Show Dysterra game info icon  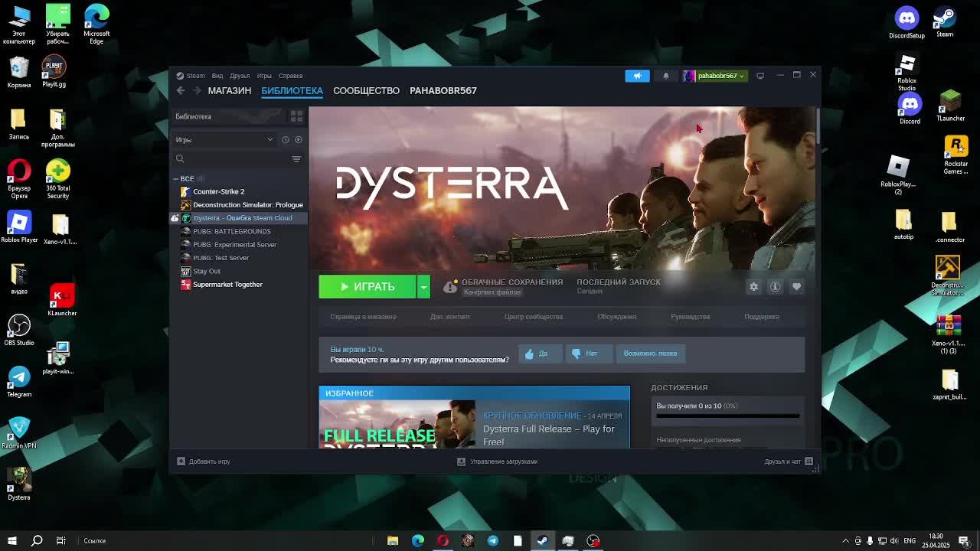pyautogui.click(x=775, y=286)
